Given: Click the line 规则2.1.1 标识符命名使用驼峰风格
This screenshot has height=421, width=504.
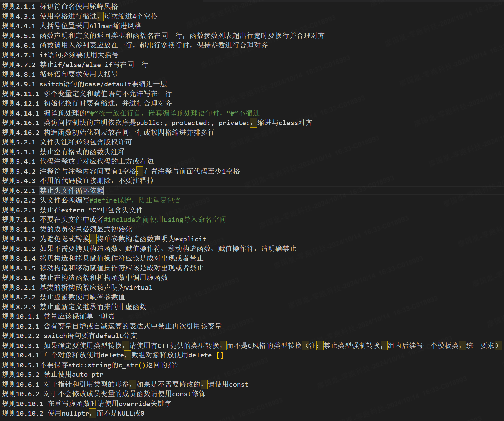Looking at the screenshot, I should [x=60, y=6].
